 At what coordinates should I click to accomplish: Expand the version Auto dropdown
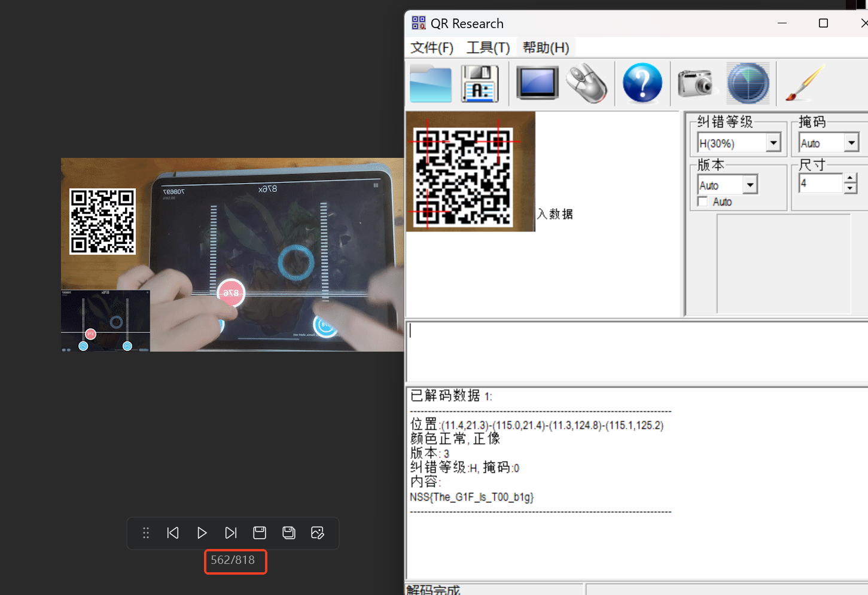tap(750, 185)
